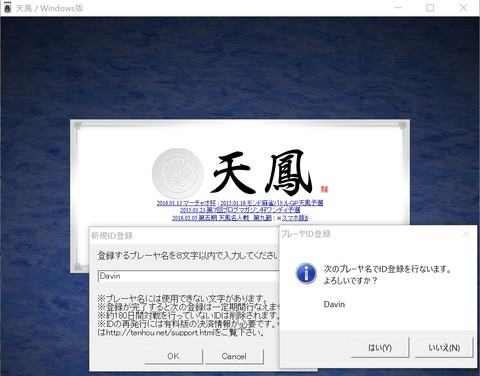The height and width of the screenshot is (376, 480).
Task: Open the モンド麻雀バトルGP天鳳予選 link
Action: [x=271, y=203]
